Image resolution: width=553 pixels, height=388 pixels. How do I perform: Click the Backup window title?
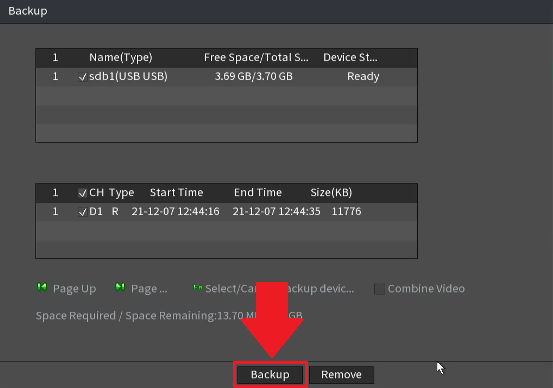(x=28, y=11)
